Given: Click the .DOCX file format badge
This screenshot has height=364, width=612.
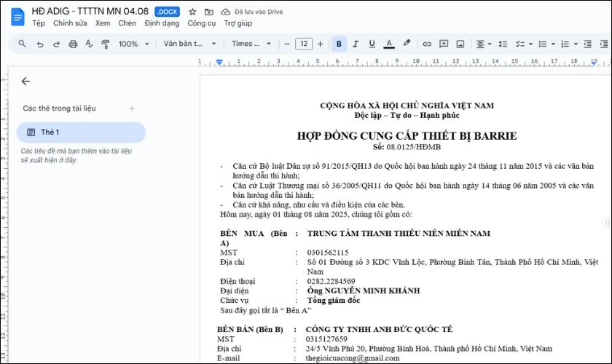Looking at the screenshot, I should 167,12.
